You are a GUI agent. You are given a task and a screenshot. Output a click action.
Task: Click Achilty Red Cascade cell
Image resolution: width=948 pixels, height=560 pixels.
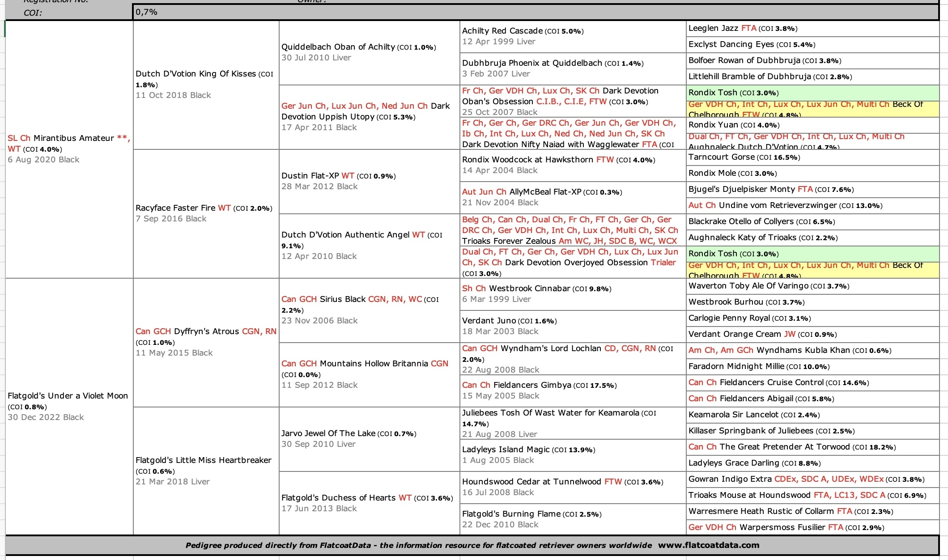click(x=573, y=37)
